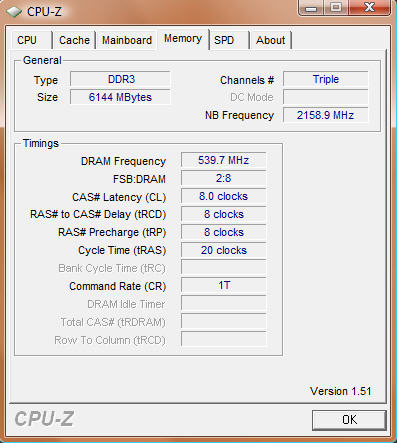Screen dimensions: 397x443
Task: Click the DRAM Frequency label
Action: (x=123, y=161)
